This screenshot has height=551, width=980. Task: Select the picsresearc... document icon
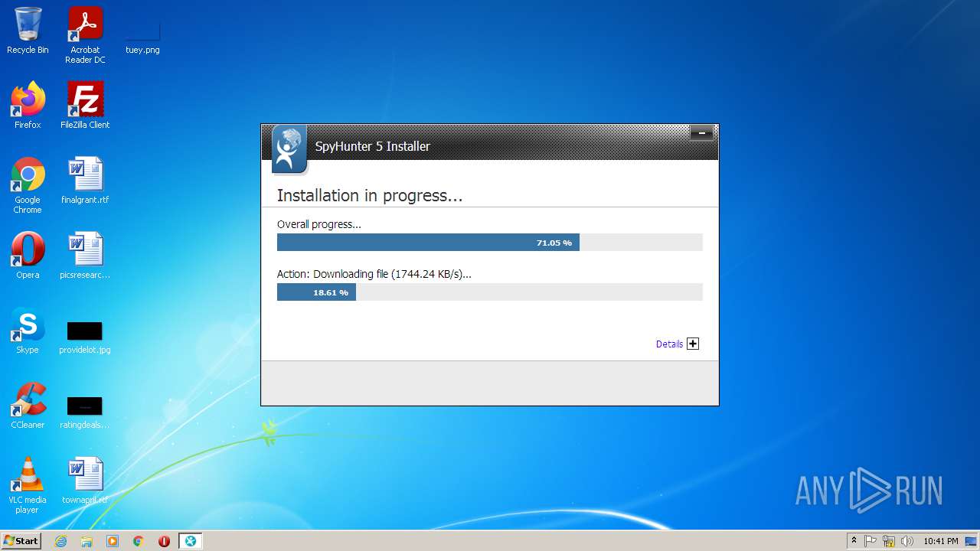[85, 256]
